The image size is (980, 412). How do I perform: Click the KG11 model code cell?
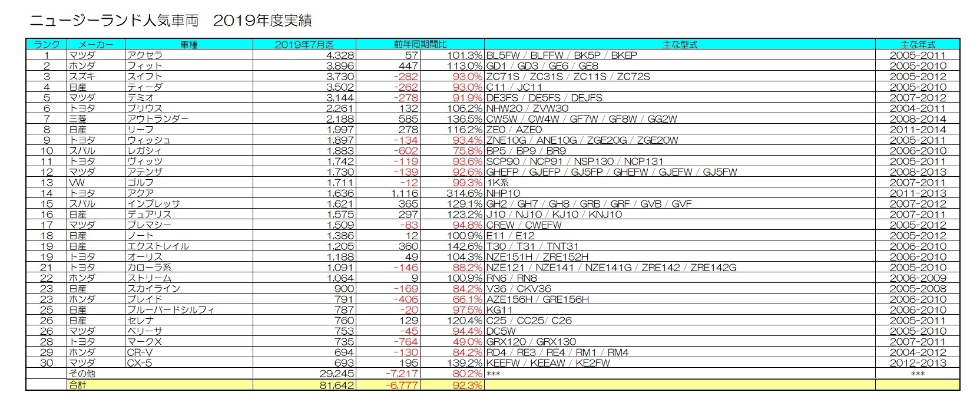pyautogui.click(x=680, y=309)
